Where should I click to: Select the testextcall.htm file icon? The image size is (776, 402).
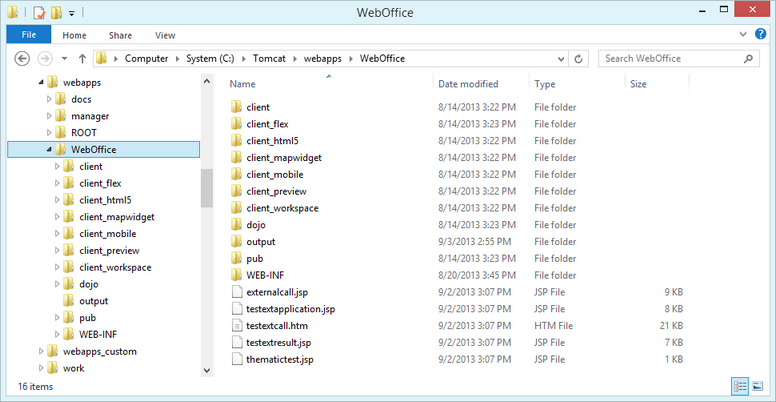[x=237, y=326]
